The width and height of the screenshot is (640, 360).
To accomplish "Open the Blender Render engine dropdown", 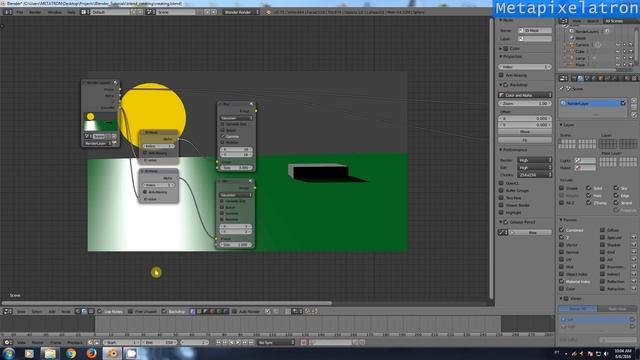I will (241, 12).
